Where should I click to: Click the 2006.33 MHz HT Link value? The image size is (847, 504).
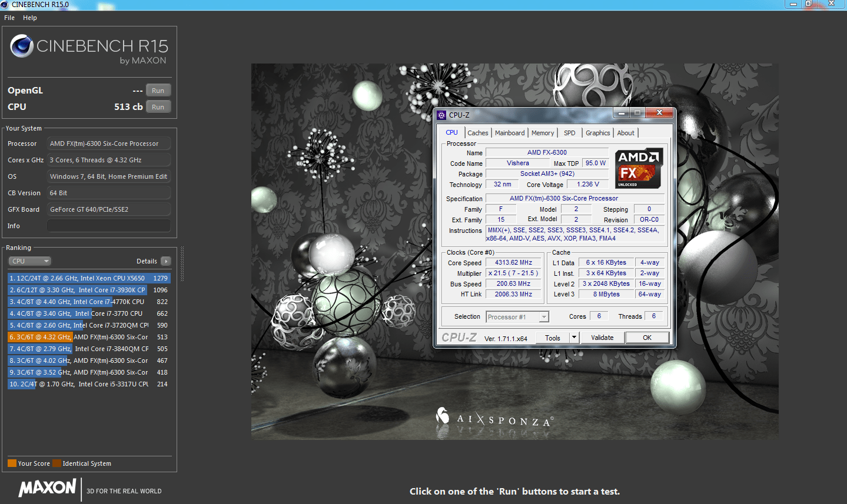coord(513,294)
